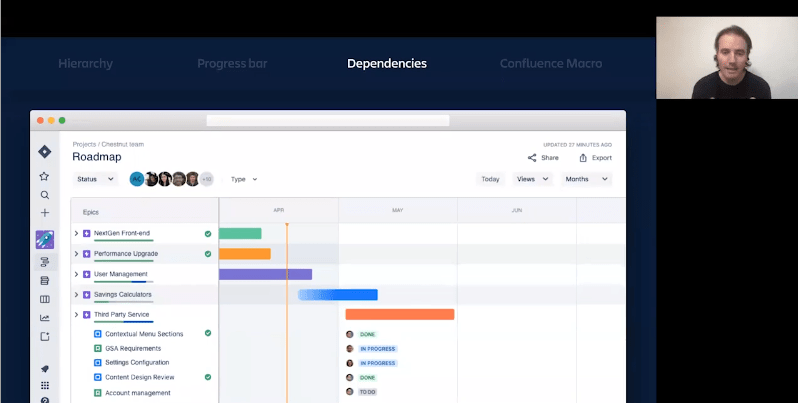Open the Roadmap view icon in sidebar
Image resolution: width=798 pixels, height=403 pixels.
pyautogui.click(x=44, y=262)
